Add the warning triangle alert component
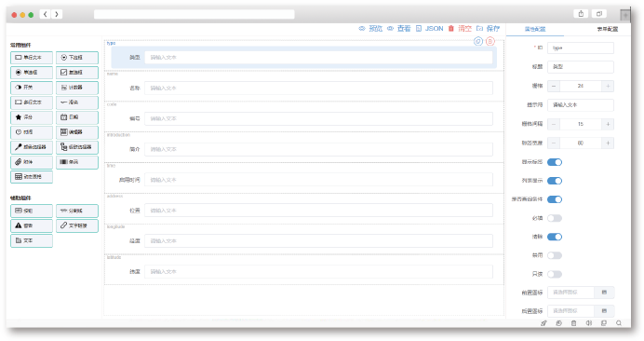The height and width of the screenshot is (341, 644). pyautogui.click(x=32, y=225)
